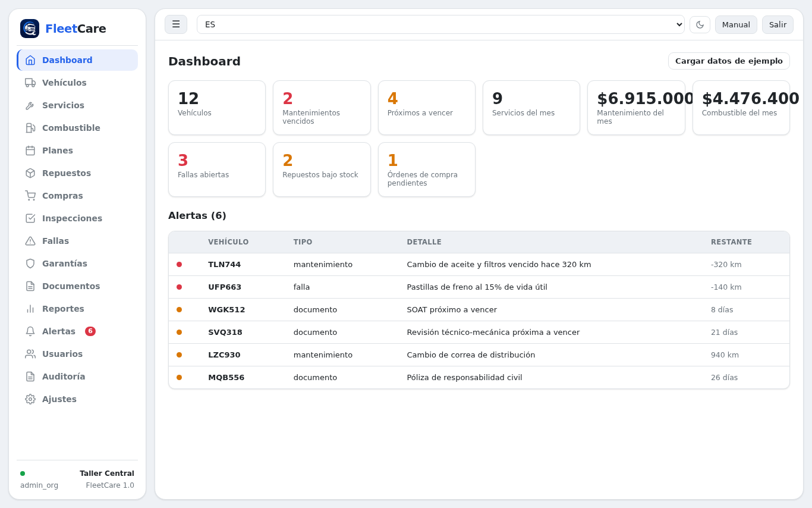812x508 pixels.
Task: Click the Fallas abiertas card
Action: pyautogui.click(x=217, y=170)
